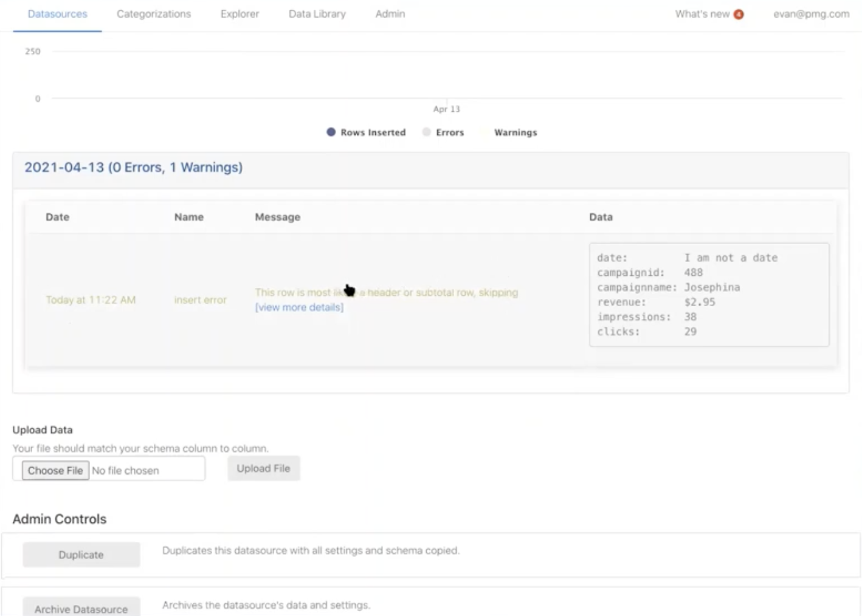Click the Duplicate datasource button
The height and width of the screenshot is (616, 862).
pos(81,555)
